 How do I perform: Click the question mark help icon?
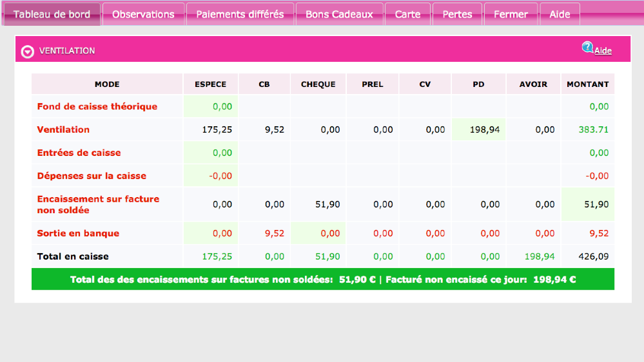tap(587, 47)
